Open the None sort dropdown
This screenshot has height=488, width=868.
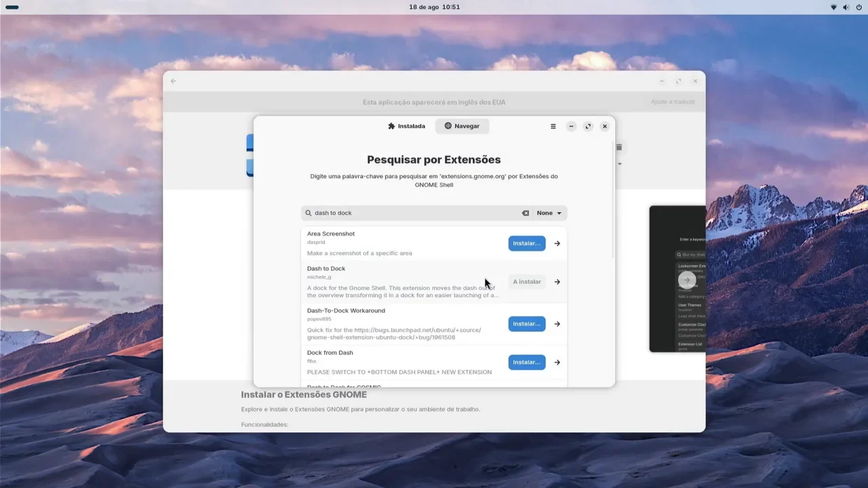click(x=549, y=213)
